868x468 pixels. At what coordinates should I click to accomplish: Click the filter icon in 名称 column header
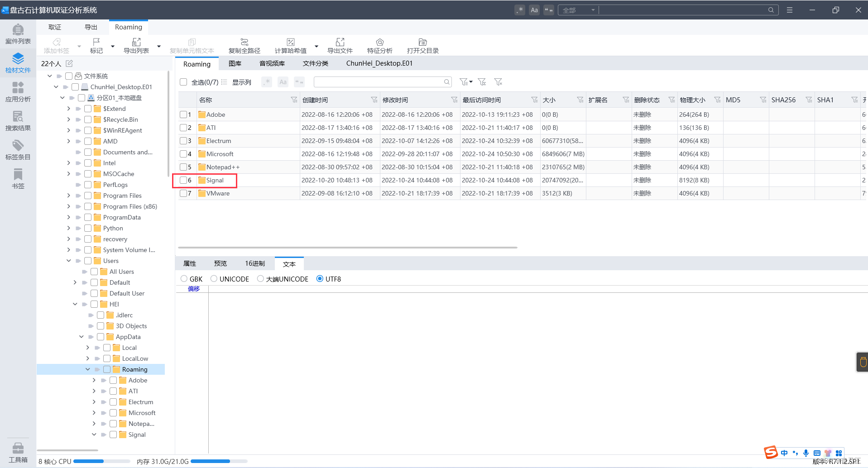294,100
